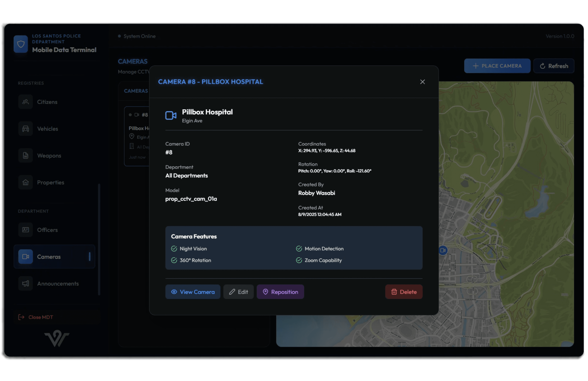
Task: Click the map pin icon in Reposition
Action: coord(265,292)
